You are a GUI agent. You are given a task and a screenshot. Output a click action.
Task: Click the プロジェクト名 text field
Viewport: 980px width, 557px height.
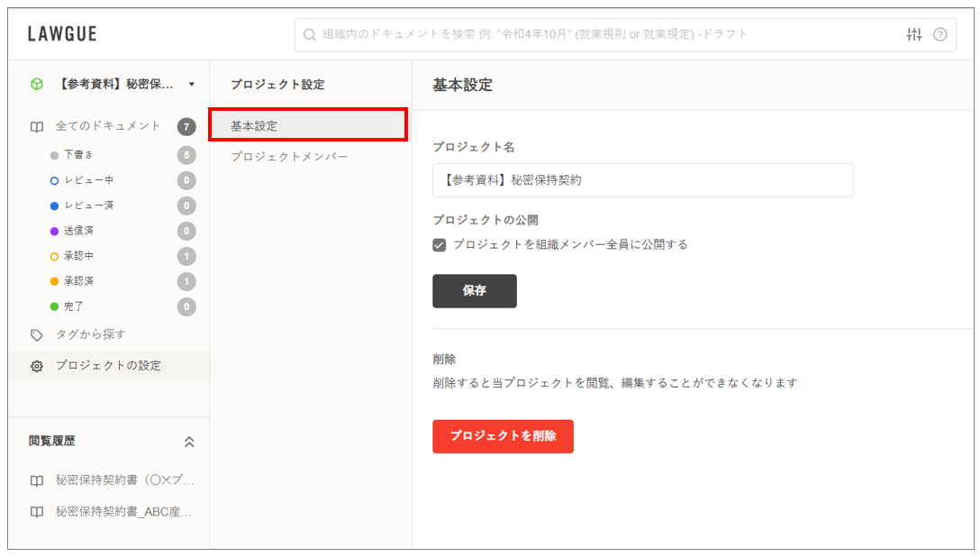(x=642, y=180)
